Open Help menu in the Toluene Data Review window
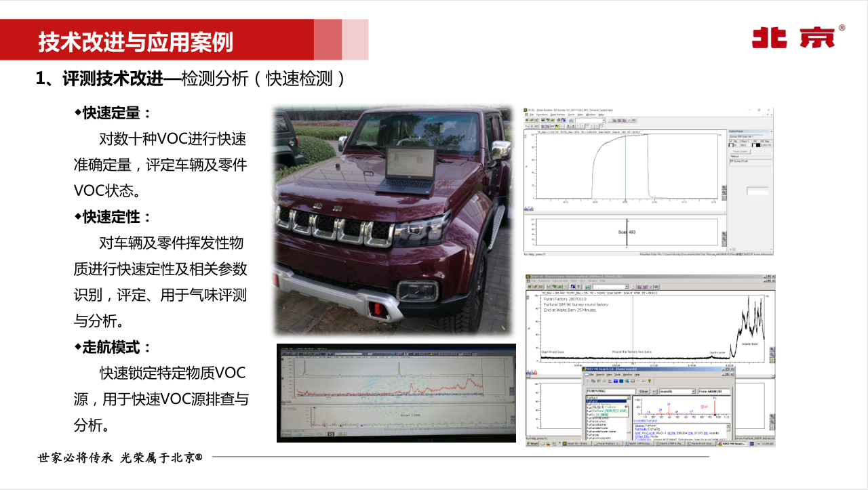Screen dimensions: 868x490 (601, 115)
